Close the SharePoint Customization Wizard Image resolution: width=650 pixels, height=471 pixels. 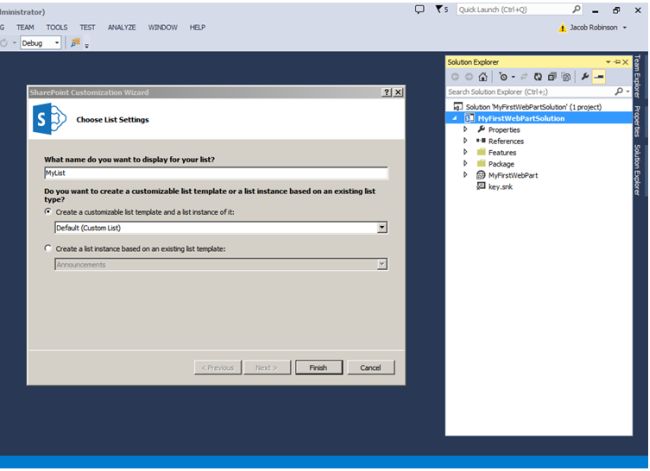[x=398, y=92]
